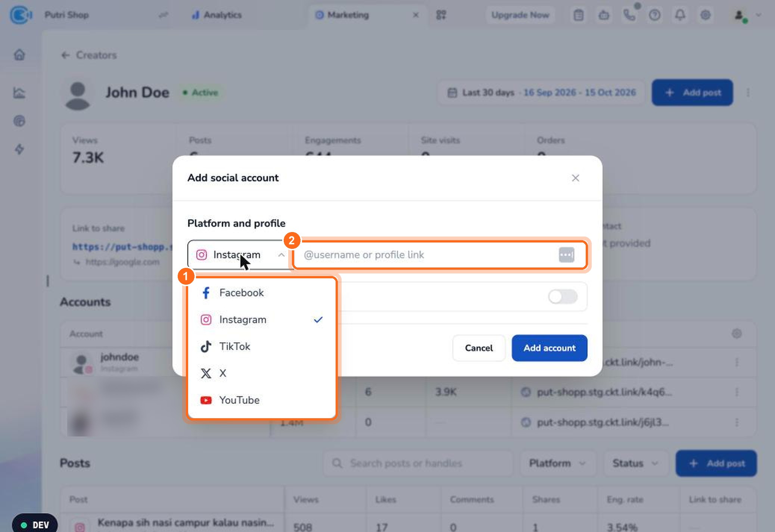
Task: Choose Instagram option in dropdown list
Action: [x=262, y=320]
